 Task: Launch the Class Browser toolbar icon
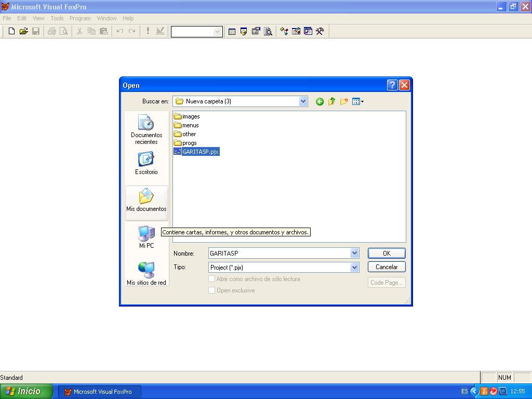(x=284, y=32)
